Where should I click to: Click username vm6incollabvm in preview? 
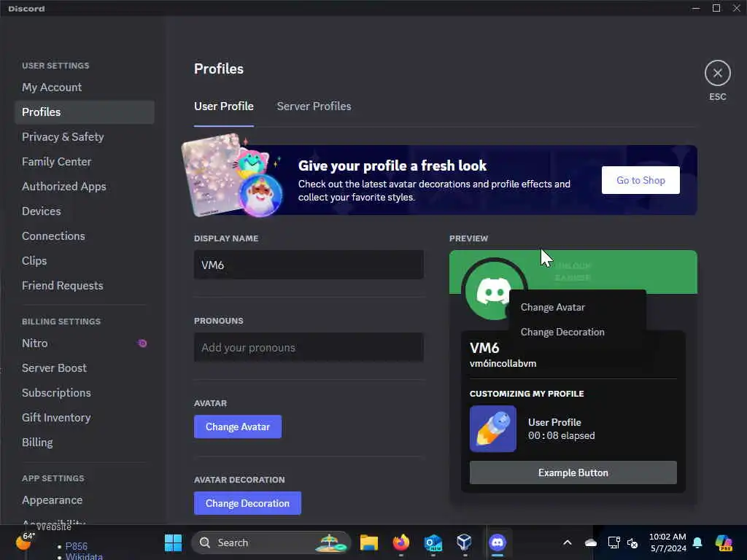click(x=503, y=363)
